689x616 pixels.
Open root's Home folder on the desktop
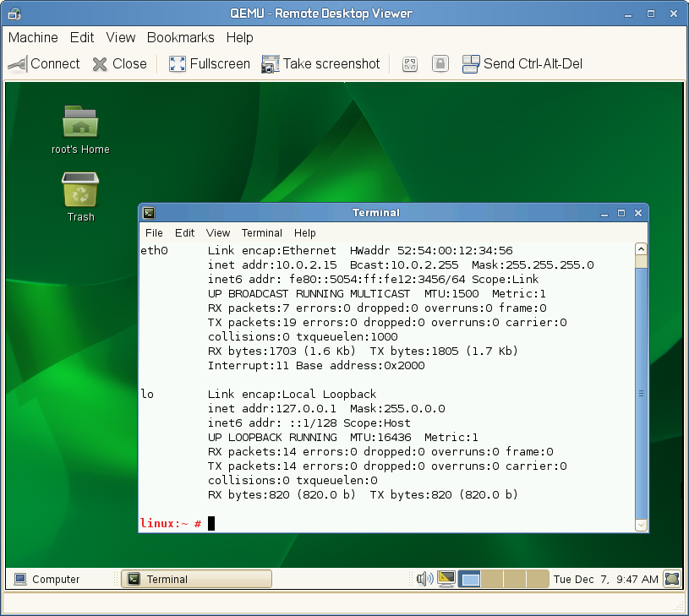pyautogui.click(x=79, y=123)
